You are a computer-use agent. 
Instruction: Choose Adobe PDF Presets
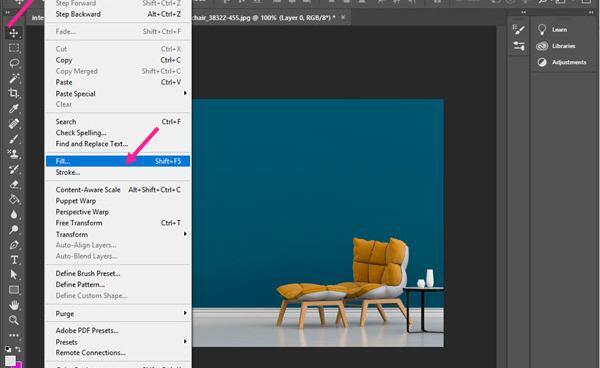coord(118,331)
